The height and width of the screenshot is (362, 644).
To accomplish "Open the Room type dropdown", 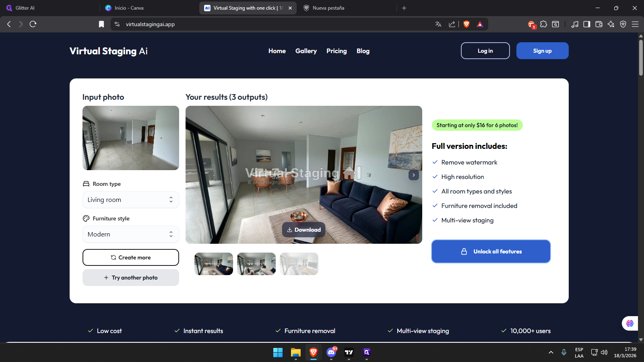I will tap(130, 200).
